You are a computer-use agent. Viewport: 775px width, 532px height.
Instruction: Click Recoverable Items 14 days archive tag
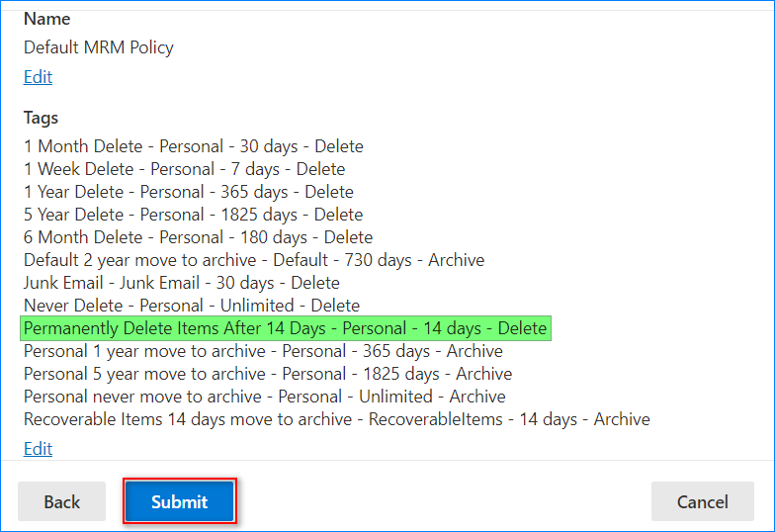click(x=337, y=419)
